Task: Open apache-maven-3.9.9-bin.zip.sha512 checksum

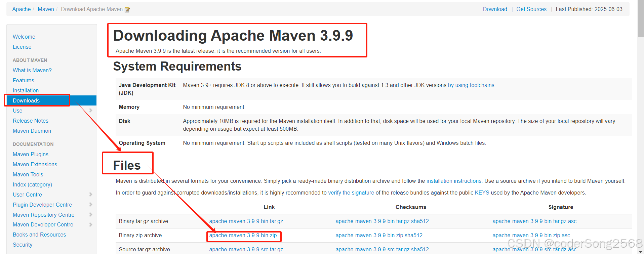Action: (379, 236)
